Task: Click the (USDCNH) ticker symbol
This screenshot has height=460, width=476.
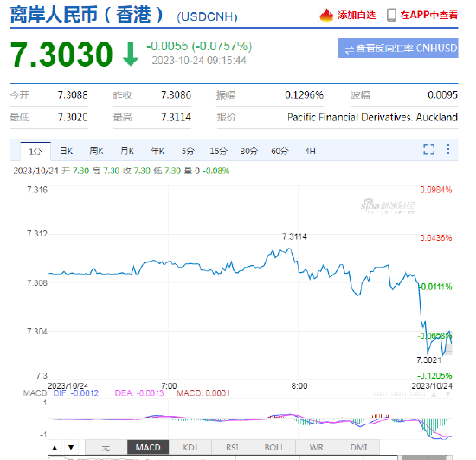Action: [208, 16]
